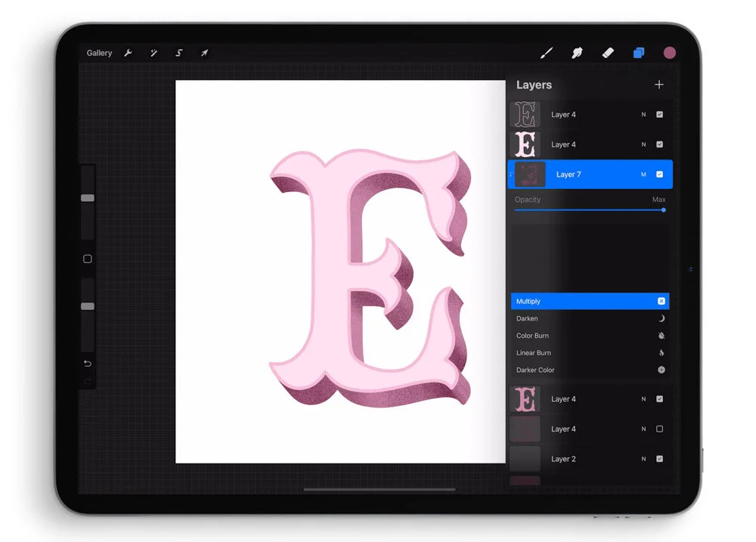Viewport: 756px width, 542px height.
Task: Hide Layer 2 using its checkbox
Action: [659, 459]
